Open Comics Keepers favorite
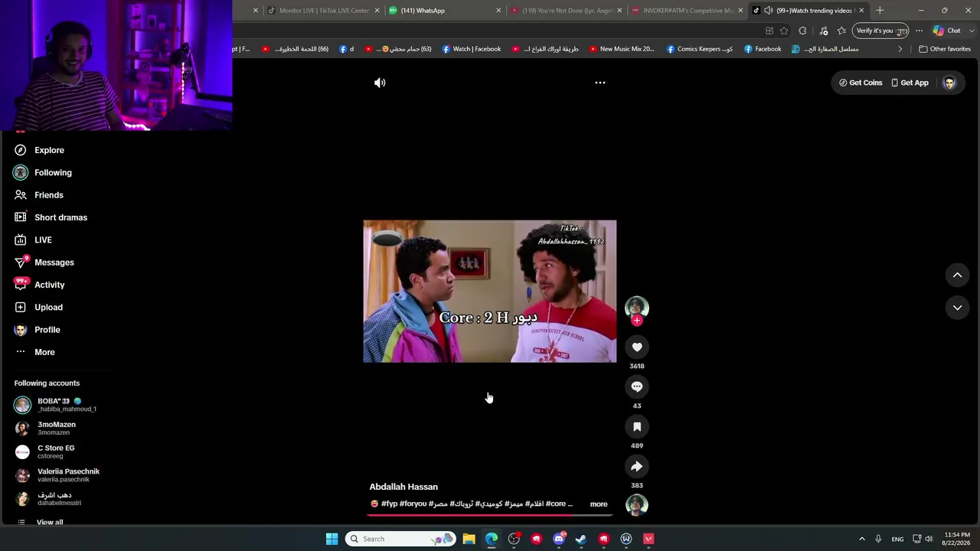The image size is (980, 551). pos(699,49)
